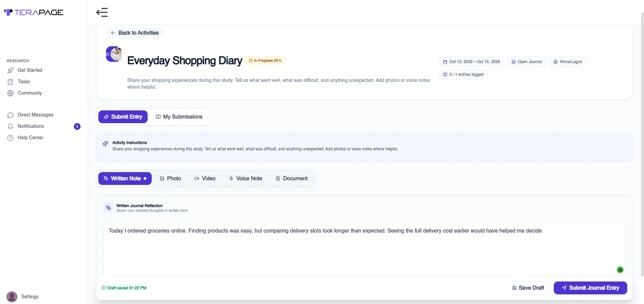Select the Document entry type
Viewport: 644px width, 304px height.
(292, 178)
